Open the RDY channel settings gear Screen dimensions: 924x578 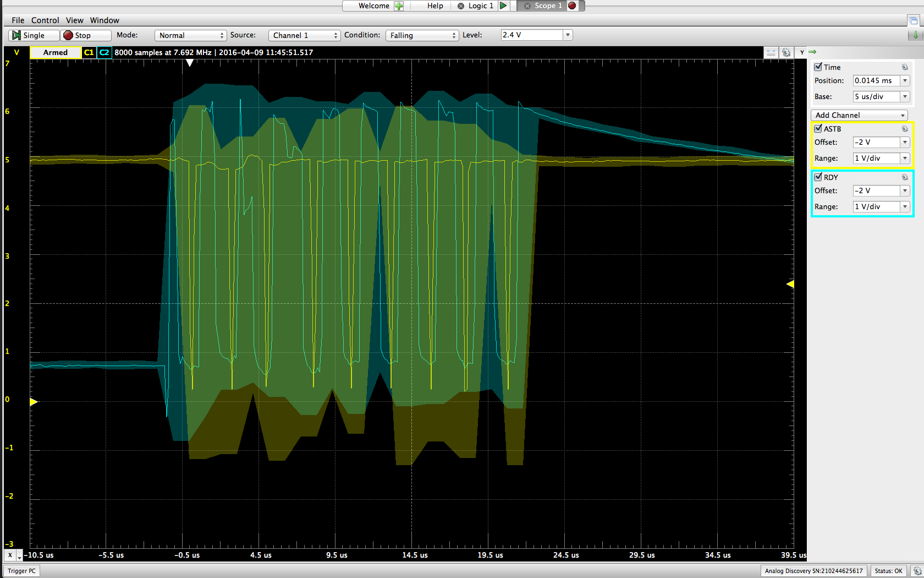click(905, 177)
